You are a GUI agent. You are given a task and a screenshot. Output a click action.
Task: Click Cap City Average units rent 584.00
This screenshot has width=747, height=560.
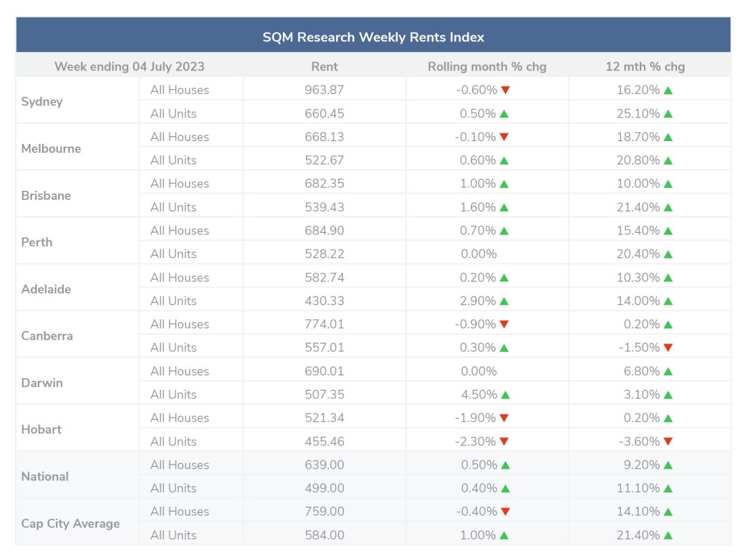(324, 535)
